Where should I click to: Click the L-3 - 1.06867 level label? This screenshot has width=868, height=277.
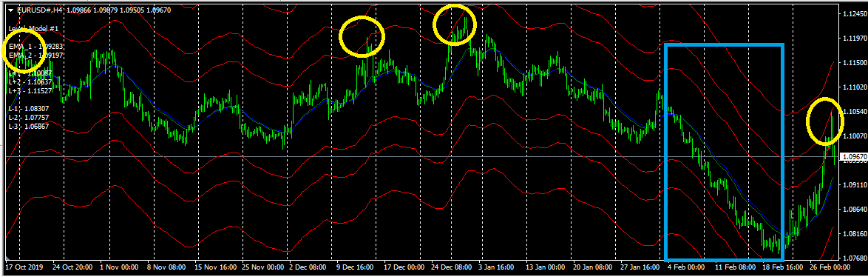click(x=29, y=127)
